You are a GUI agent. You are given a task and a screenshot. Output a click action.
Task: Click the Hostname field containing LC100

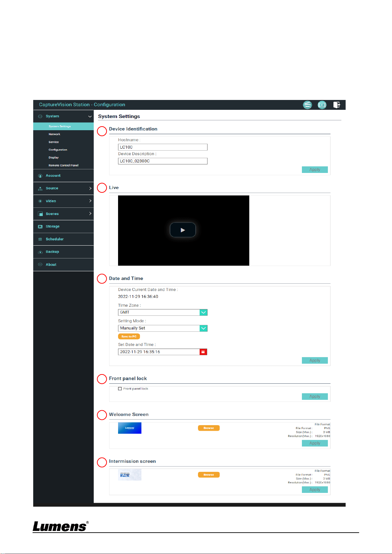(163, 147)
